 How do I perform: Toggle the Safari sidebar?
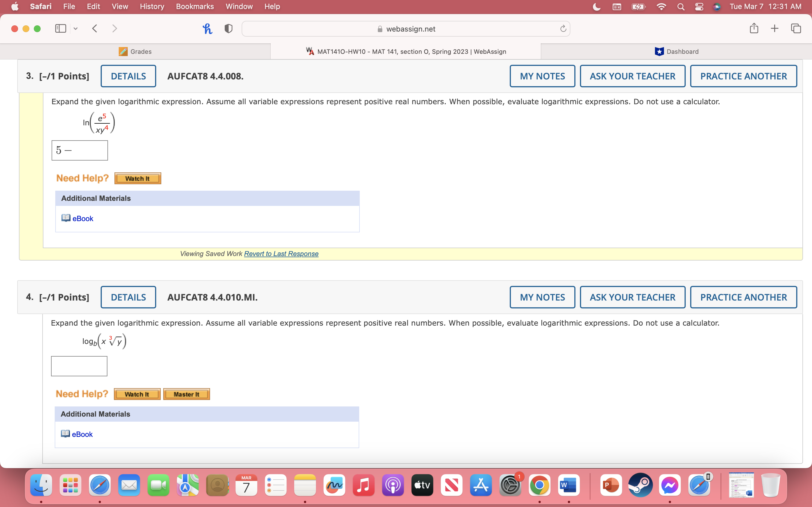tap(60, 28)
